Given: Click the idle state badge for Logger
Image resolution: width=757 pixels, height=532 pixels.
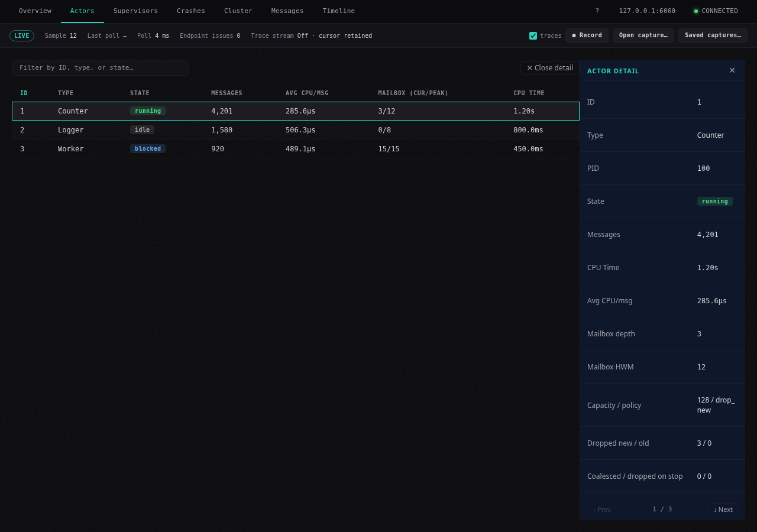Looking at the screenshot, I should (x=142, y=130).
